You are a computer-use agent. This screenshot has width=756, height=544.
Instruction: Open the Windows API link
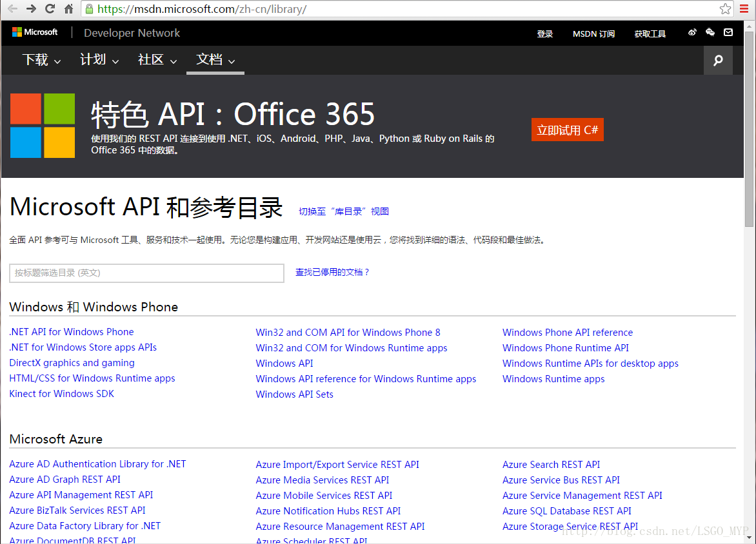(x=284, y=364)
